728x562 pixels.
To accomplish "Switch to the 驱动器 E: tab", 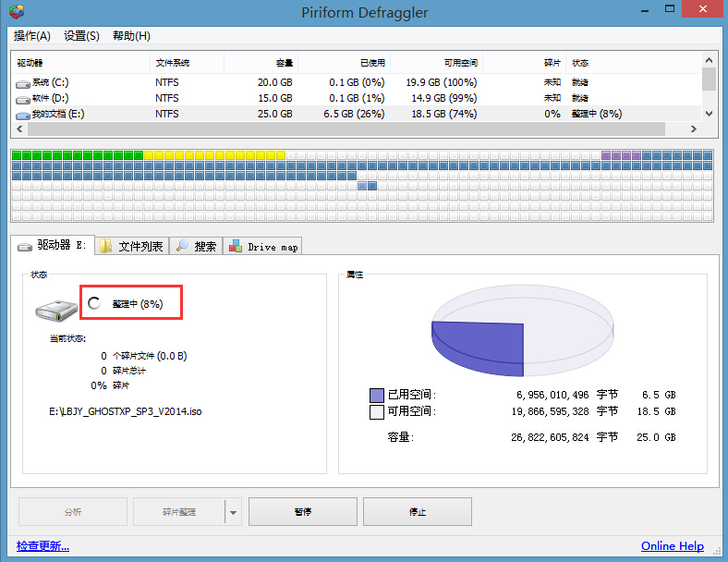I will pos(53,245).
